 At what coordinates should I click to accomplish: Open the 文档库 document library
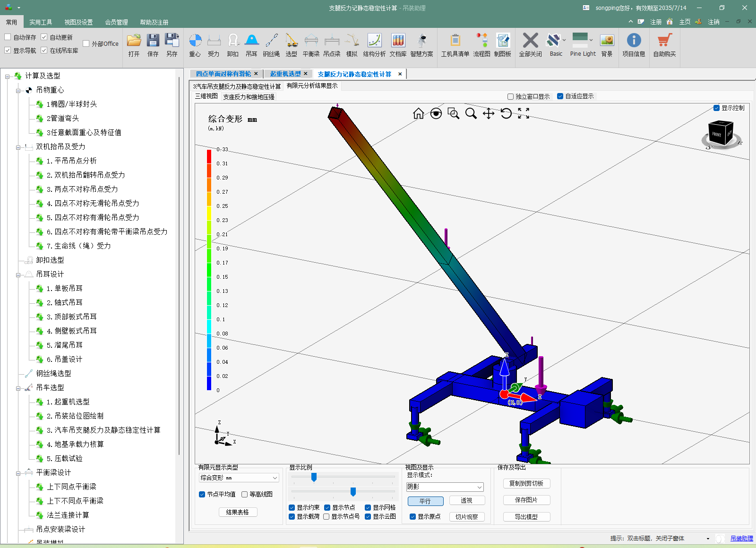pos(398,45)
